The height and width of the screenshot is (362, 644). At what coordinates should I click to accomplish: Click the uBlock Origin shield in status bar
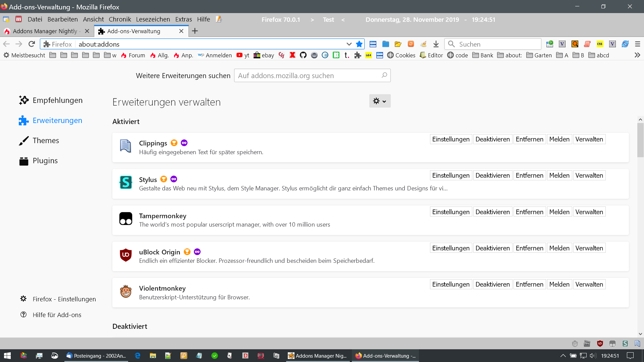point(600,343)
